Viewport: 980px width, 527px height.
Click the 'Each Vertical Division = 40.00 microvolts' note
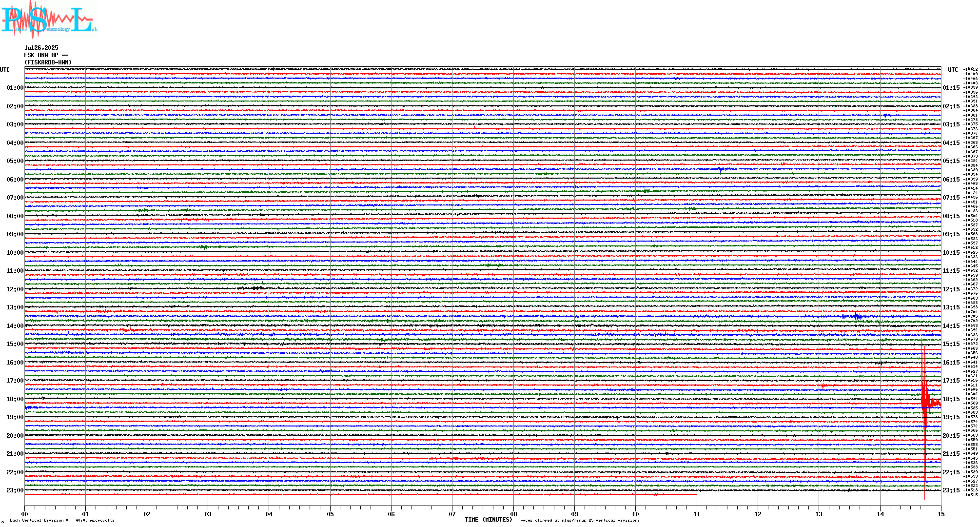coord(62,520)
